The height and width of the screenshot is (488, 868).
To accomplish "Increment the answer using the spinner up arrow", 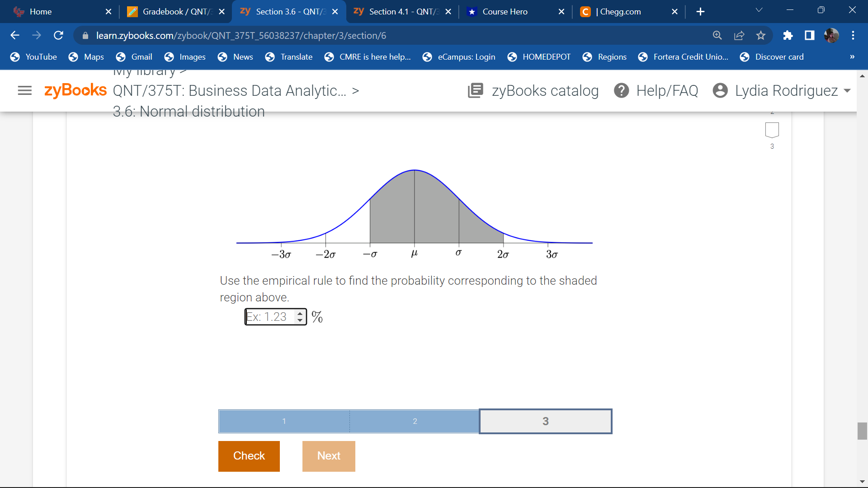I will pyautogui.click(x=300, y=313).
